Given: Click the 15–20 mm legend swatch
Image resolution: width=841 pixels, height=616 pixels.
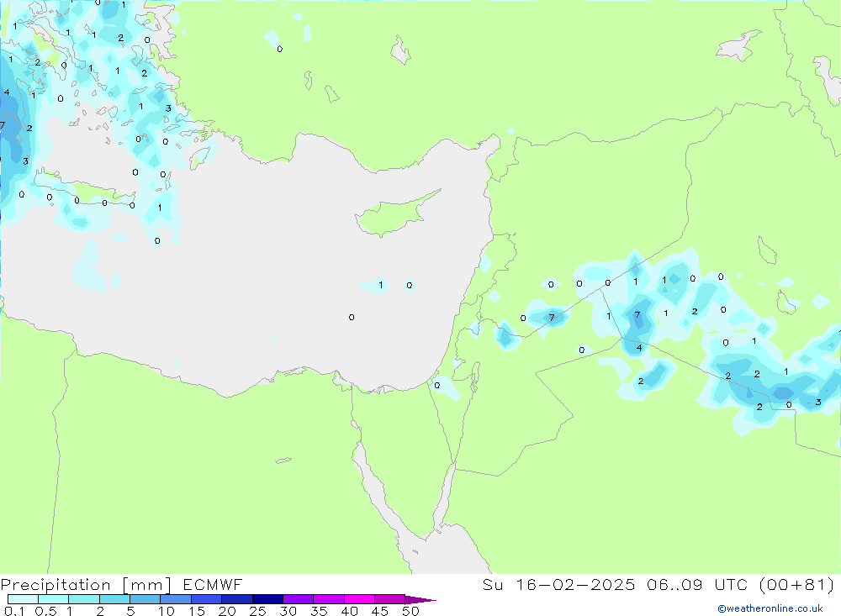Looking at the screenshot, I should point(207,599).
